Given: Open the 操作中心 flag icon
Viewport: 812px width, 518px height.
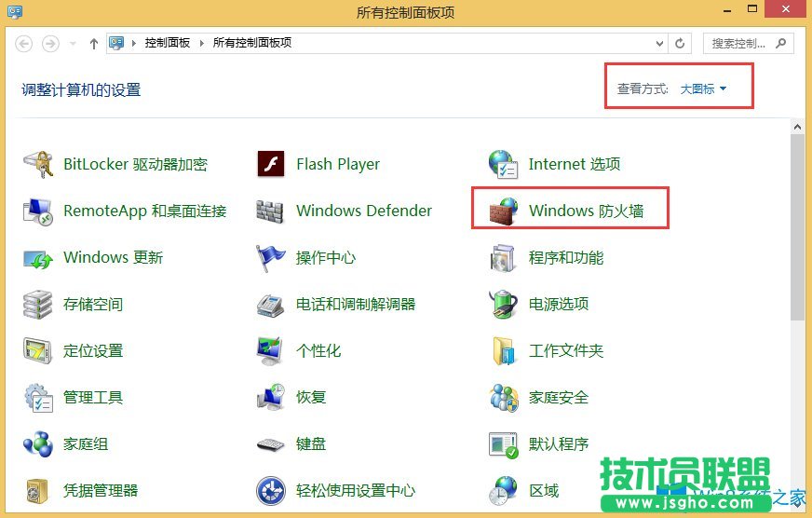Looking at the screenshot, I should click(270, 258).
